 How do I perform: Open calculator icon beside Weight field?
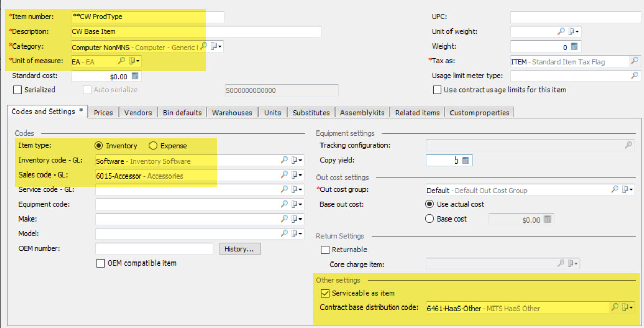[574, 47]
